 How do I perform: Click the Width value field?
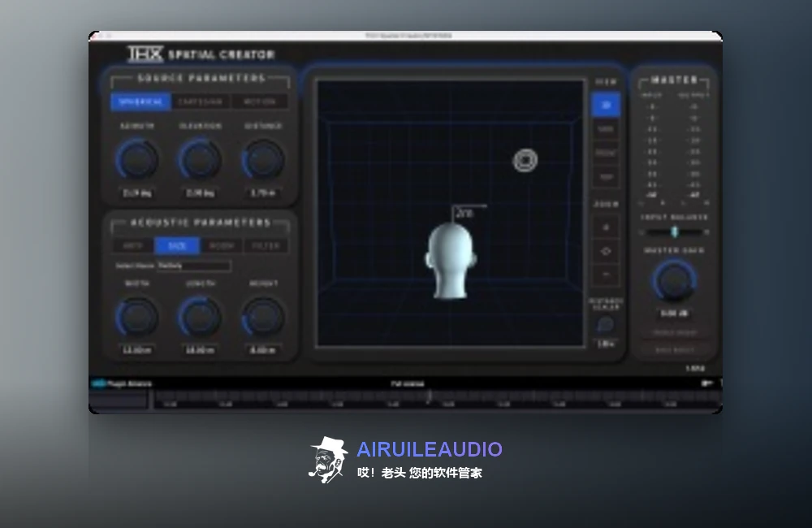coord(137,350)
